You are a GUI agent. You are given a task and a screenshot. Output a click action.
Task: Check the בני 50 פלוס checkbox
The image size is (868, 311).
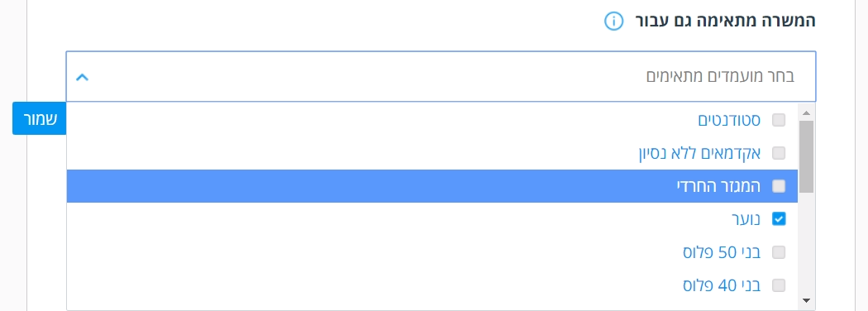[x=779, y=252]
